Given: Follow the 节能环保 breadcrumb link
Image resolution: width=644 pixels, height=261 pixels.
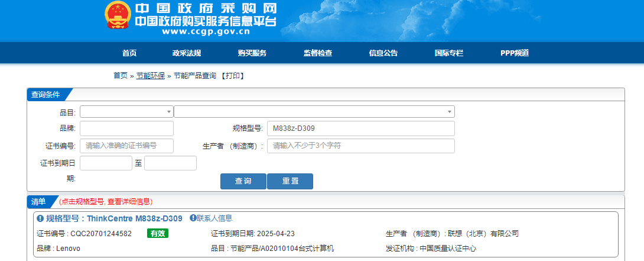Looking at the screenshot, I should pos(150,76).
